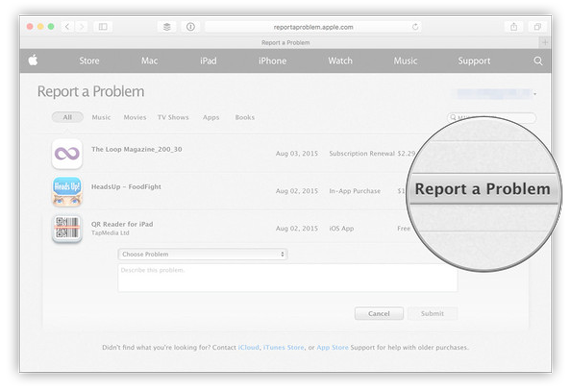Viewport: 570px width, 390px height.
Task: Click the layers extension icon in toolbar
Action: (167, 27)
